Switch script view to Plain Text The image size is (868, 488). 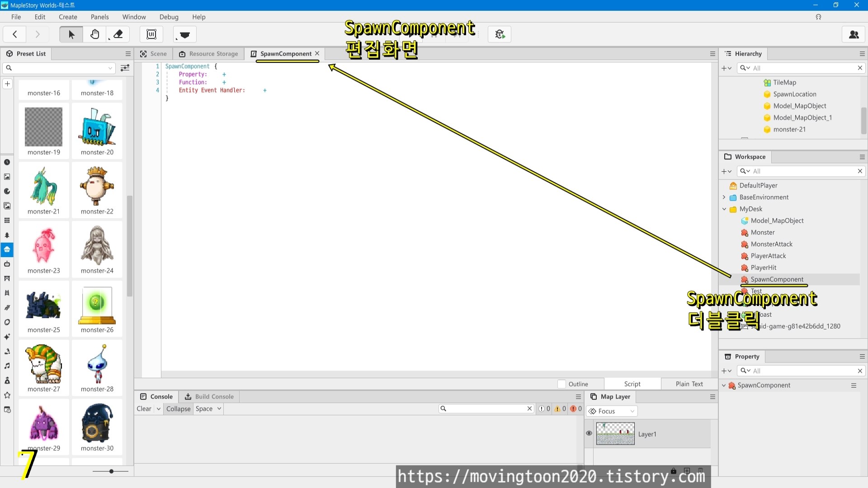(689, 384)
